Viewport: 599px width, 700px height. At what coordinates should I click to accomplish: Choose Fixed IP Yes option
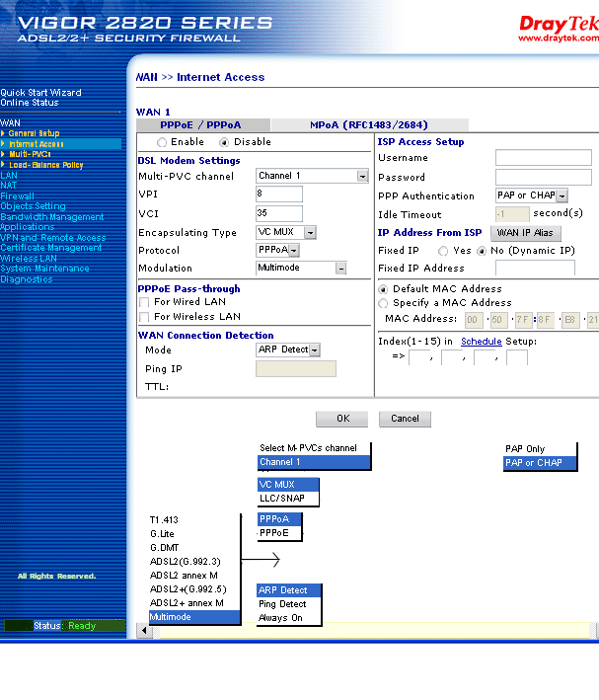coord(443,251)
